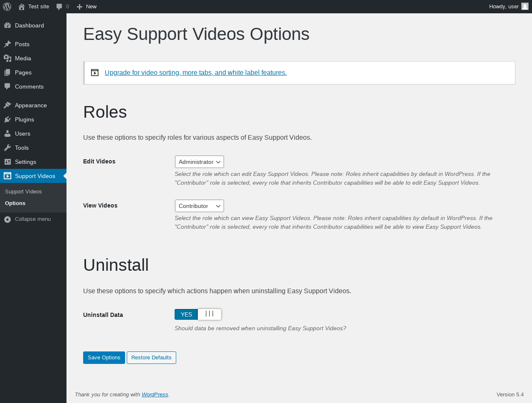Screen dimensions: 532x403
Task: Click the Restore Defaults button
Action: tap(151, 358)
